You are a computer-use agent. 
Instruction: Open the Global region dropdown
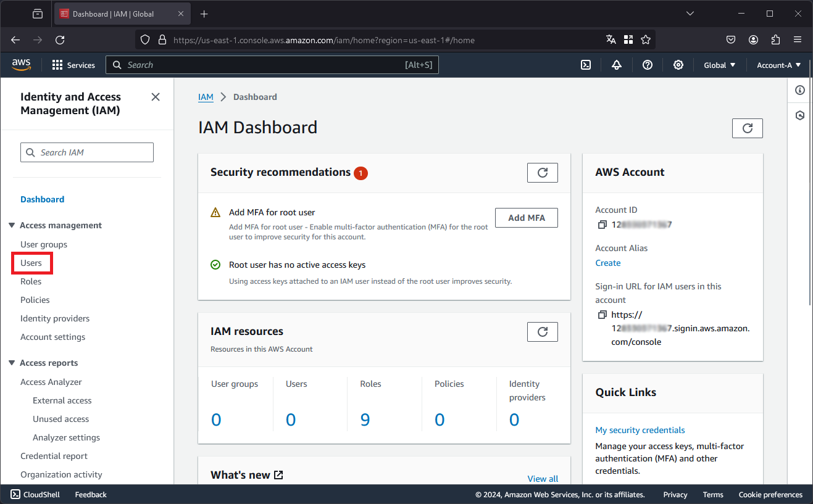click(720, 65)
